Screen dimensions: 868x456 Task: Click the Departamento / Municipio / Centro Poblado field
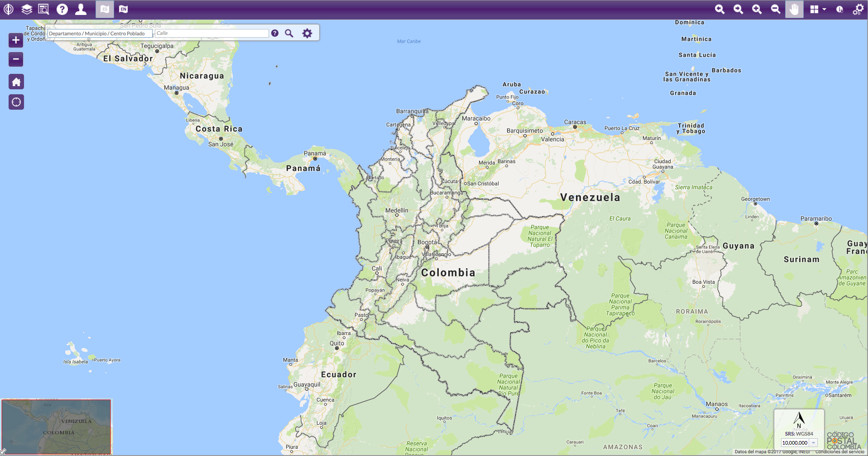click(x=99, y=34)
